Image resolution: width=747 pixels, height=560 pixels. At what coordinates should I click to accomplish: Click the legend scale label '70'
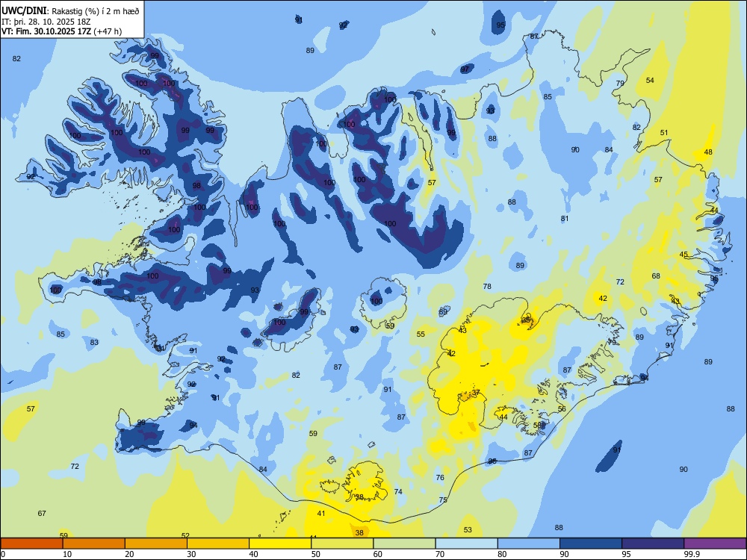(x=440, y=554)
